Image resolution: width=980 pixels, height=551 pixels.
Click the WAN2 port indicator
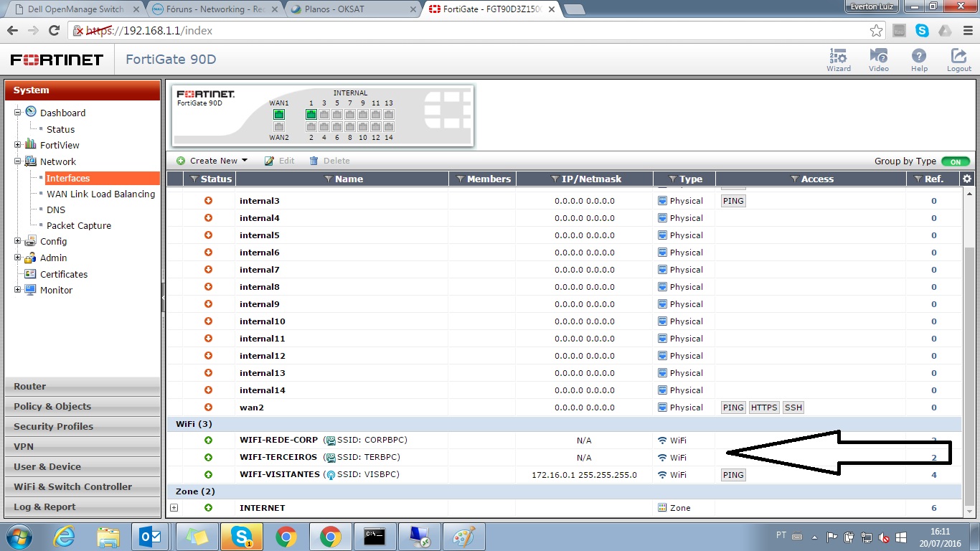click(279, 127)
